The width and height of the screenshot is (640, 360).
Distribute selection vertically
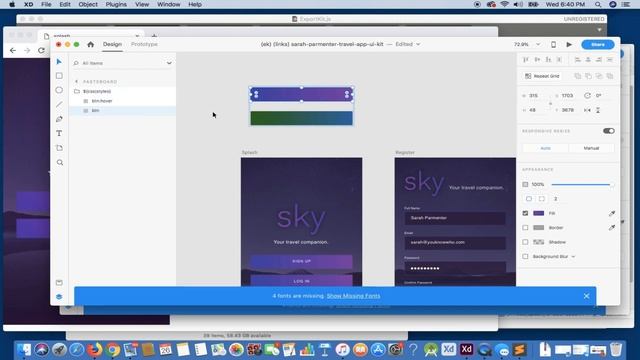559,60
